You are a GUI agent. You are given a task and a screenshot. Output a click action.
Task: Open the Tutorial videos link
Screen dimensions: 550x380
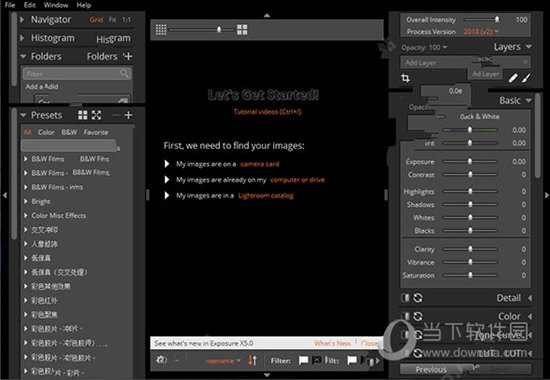(267, 112)
